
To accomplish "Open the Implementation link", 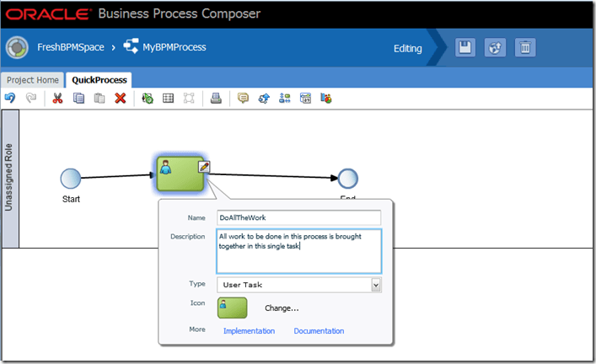I will pos(249,331).
